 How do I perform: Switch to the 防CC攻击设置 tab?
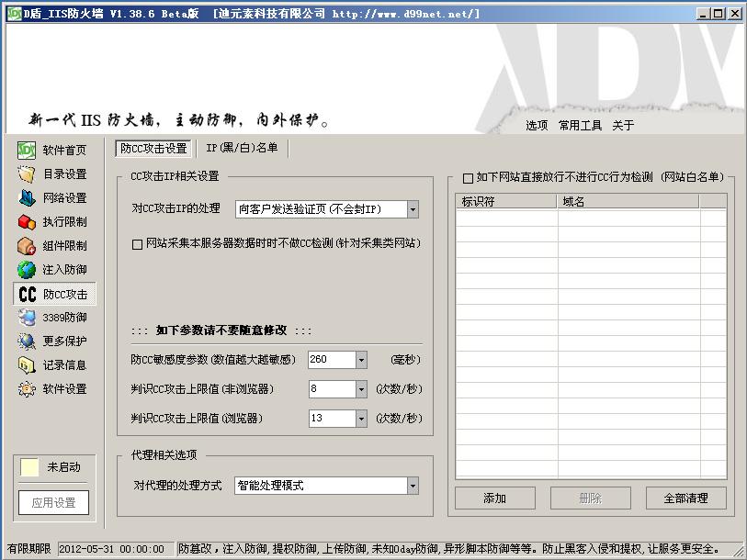(x=153, y=149)
